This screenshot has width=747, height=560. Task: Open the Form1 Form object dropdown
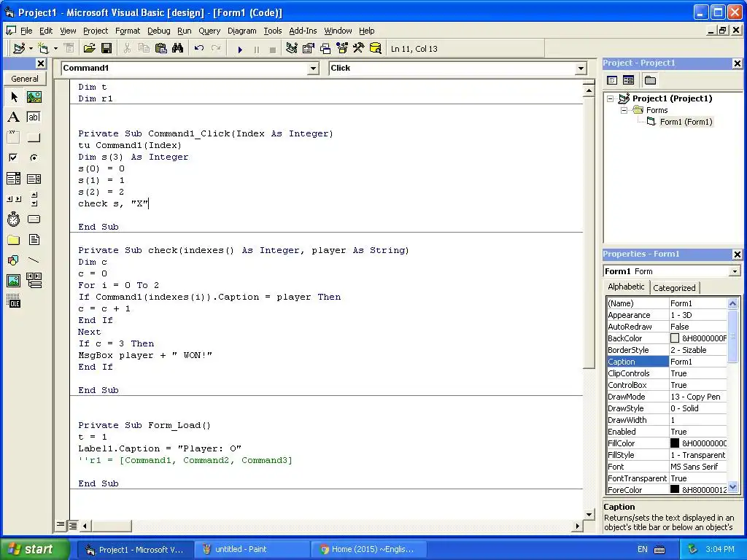[735, 271]
